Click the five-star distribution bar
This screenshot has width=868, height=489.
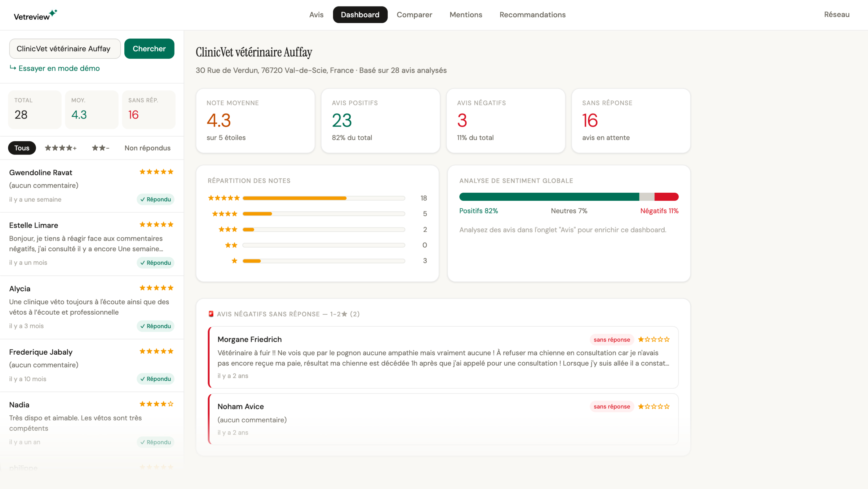click(324, 198)
